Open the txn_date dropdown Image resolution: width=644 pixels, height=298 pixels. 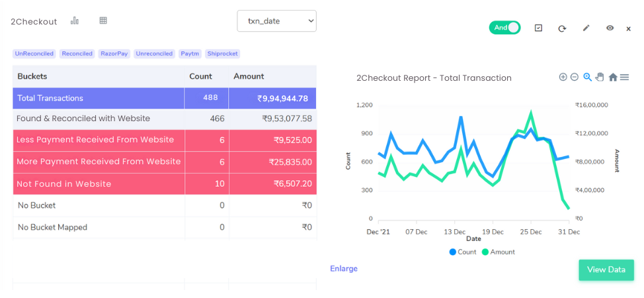pos(277,21)
